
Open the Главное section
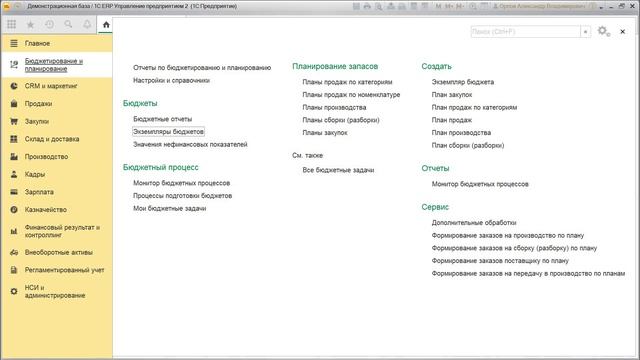[x=57, y=43]
